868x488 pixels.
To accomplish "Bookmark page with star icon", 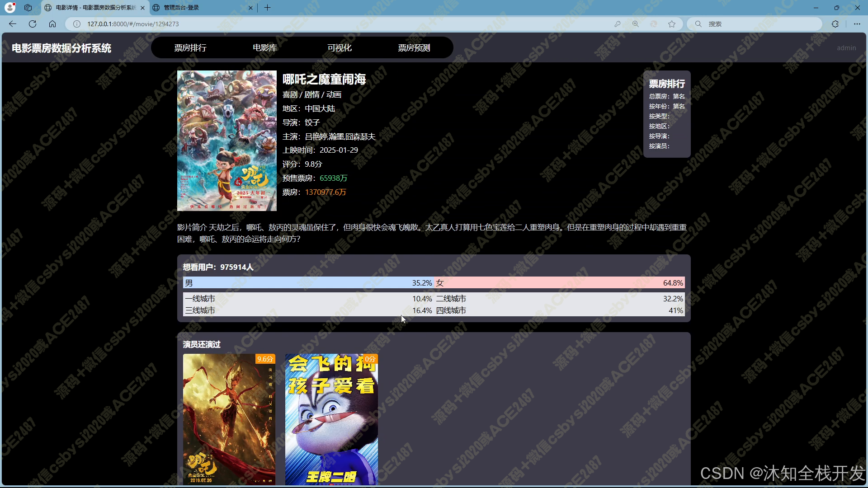I will (x=672, y=24).
